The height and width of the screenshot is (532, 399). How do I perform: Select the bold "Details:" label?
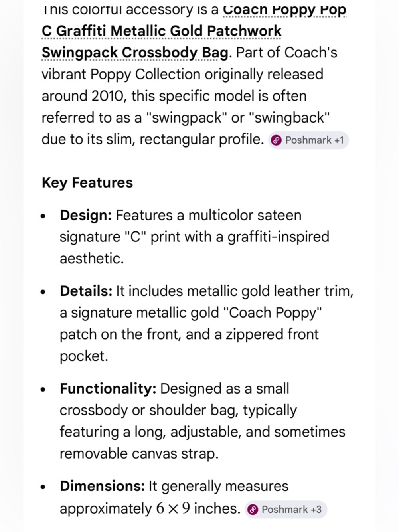(x=86, y=291)
